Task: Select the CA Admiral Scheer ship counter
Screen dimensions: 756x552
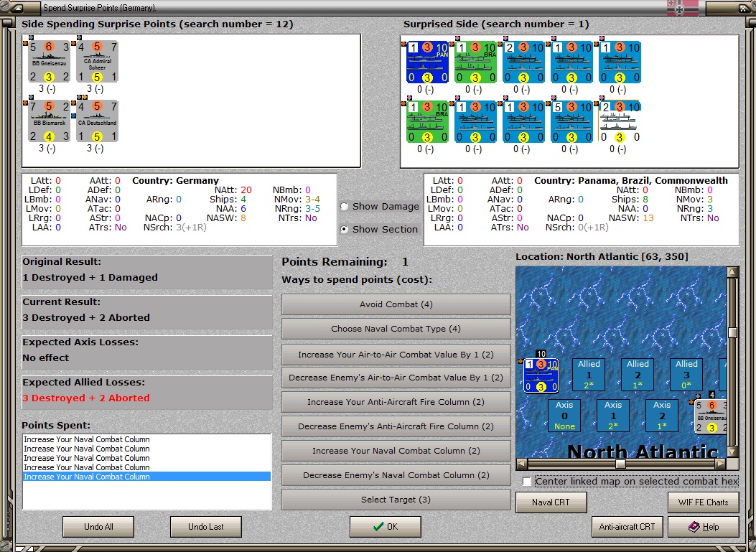Action: (x=97, y=61)
